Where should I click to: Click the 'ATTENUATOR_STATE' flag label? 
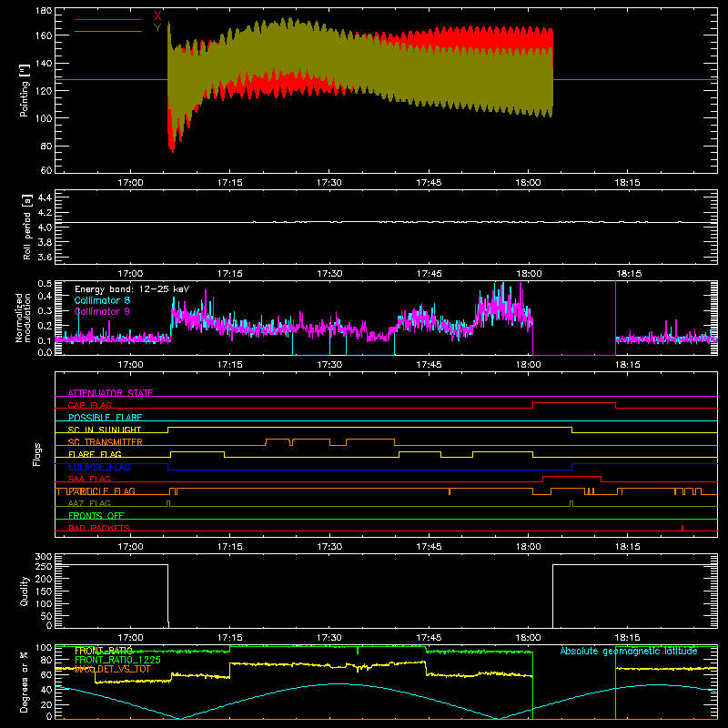point(110,393)
